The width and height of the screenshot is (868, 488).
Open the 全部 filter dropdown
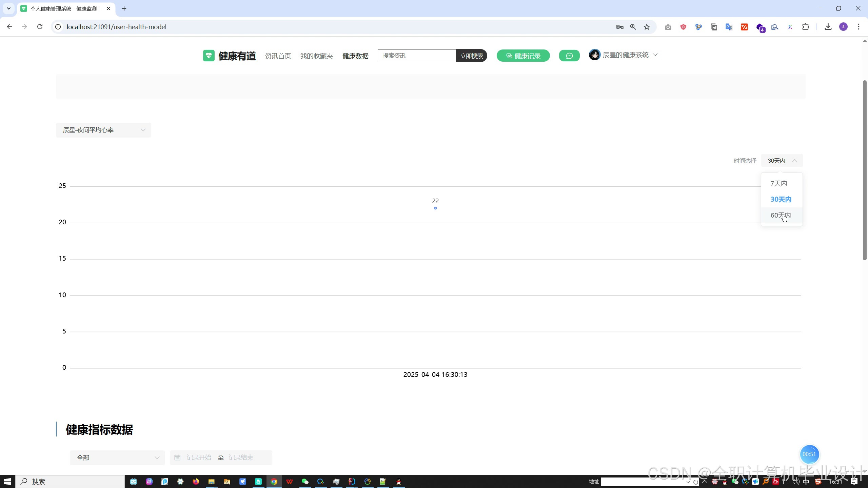pos(117,458)
